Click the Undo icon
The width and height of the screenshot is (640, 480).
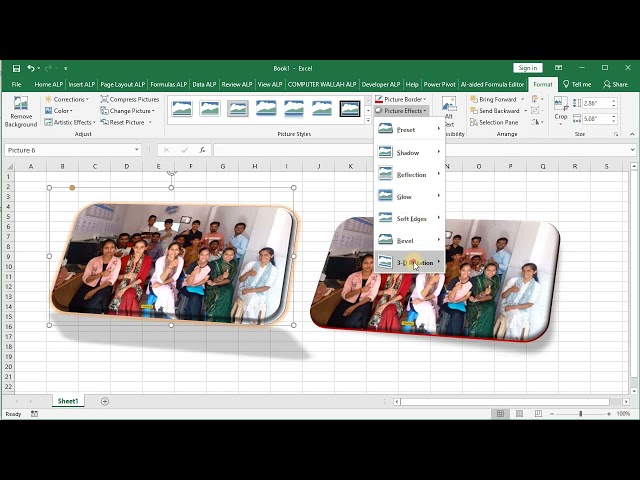point(31,68)
